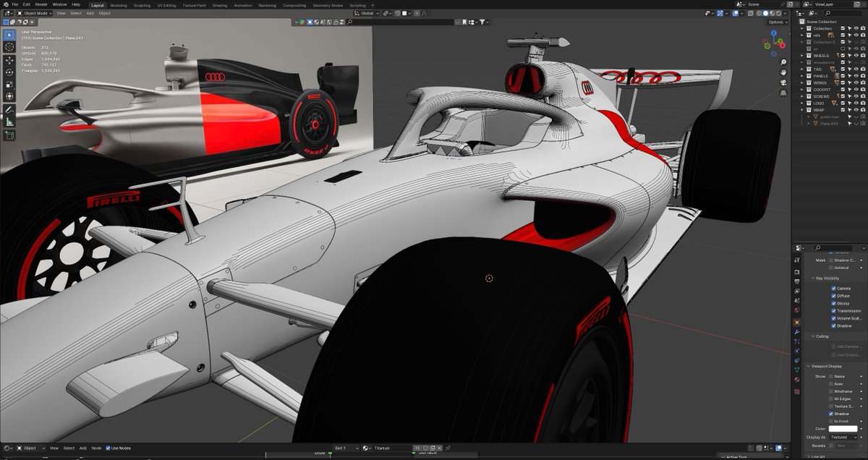Click the Titanium material name field
Screen dimensions: 868x460
(x=391, y=448)
